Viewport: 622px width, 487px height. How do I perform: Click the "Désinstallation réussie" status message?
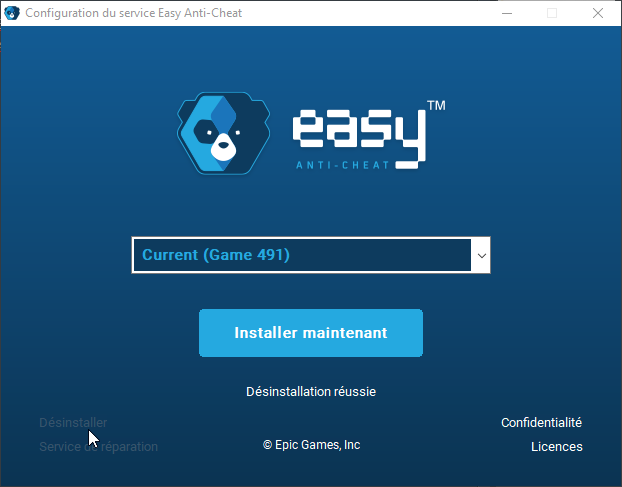(310, 391)
